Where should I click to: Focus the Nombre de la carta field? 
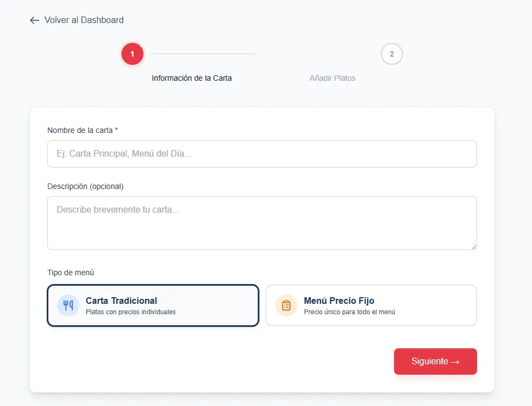tap(262, 154)
